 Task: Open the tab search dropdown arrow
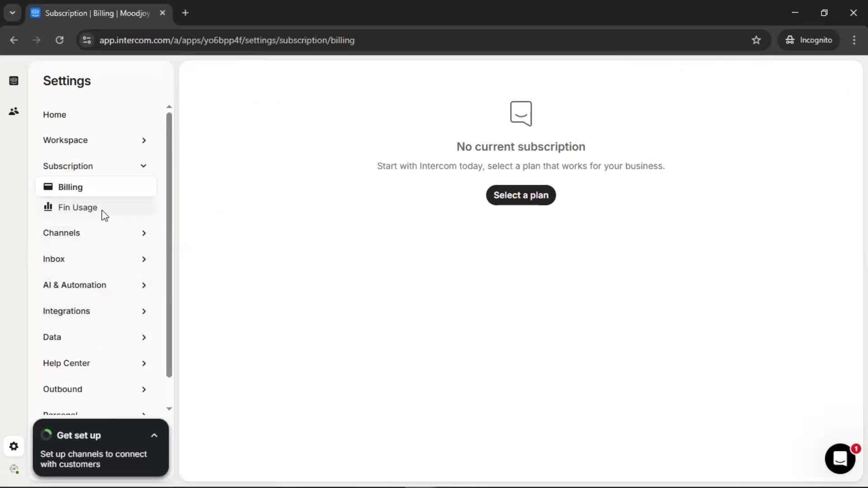pyautogui.click(x=13, y=13)
